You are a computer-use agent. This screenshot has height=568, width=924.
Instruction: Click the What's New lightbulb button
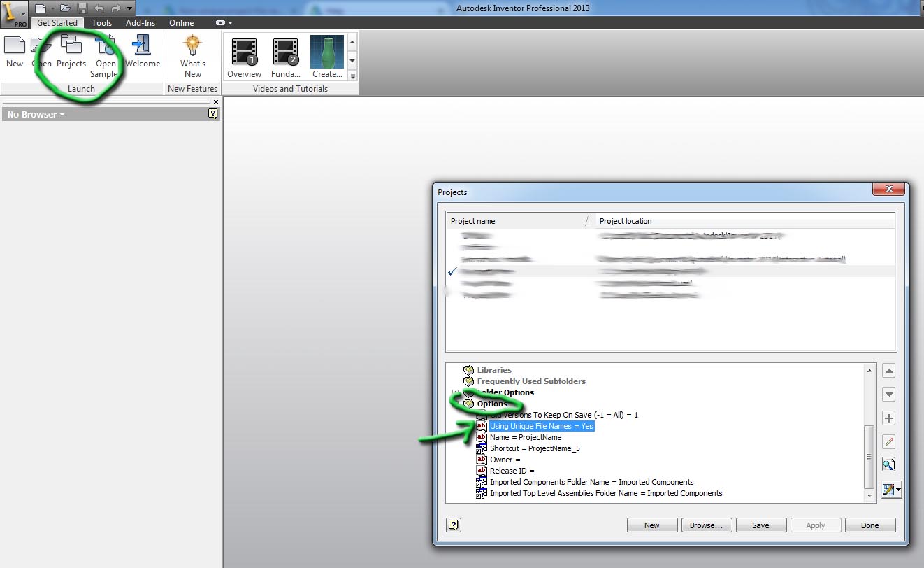click(x=193, y=57)
